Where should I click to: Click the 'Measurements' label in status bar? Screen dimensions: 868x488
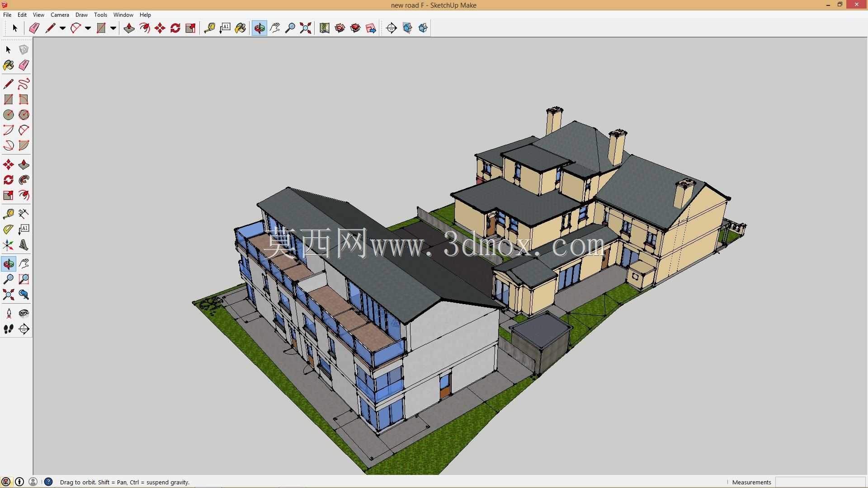coord(751,482)
